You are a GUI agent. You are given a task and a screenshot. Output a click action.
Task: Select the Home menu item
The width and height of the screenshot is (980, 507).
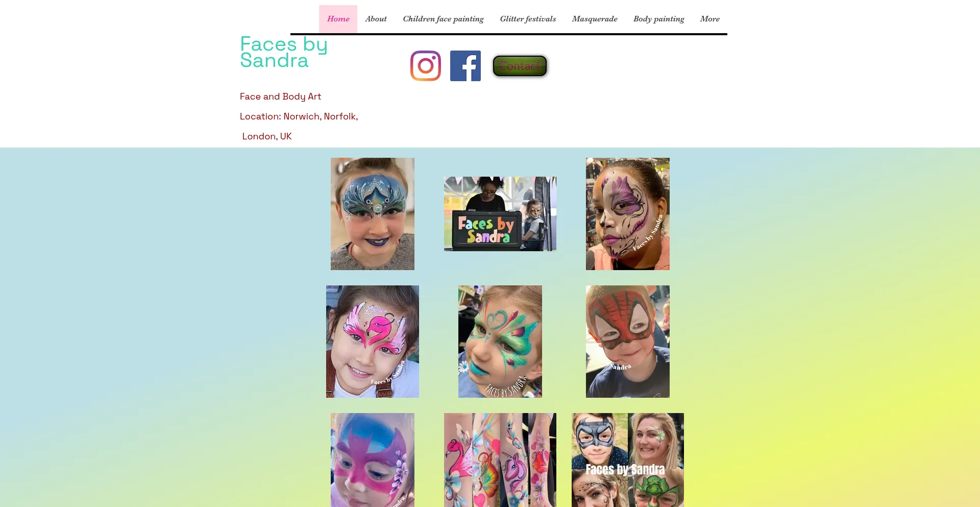[x=338, y=19]
